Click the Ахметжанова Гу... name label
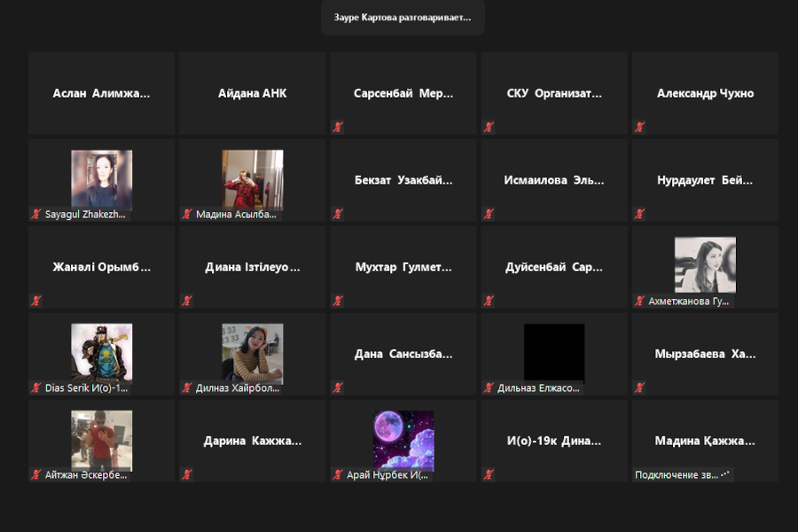The height and width of the screenshot is (532, 798). click(x=689, y=301)
